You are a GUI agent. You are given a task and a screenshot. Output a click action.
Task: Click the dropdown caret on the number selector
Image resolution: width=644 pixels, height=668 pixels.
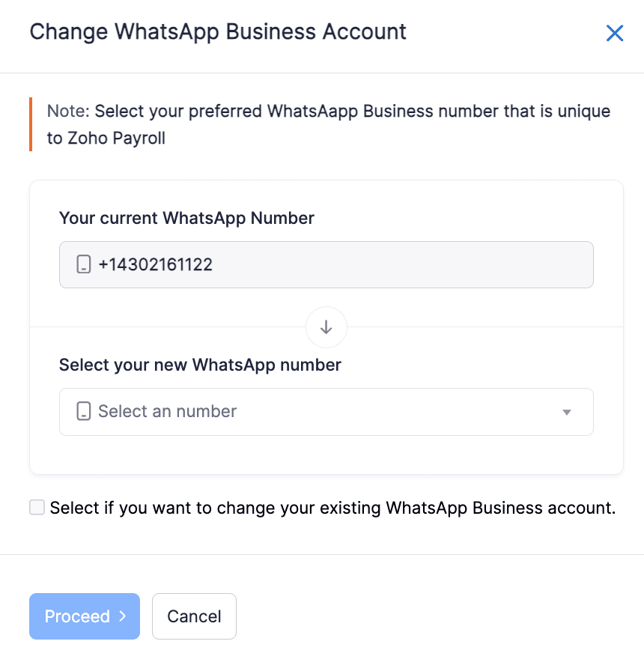click(x=567, y=411)
